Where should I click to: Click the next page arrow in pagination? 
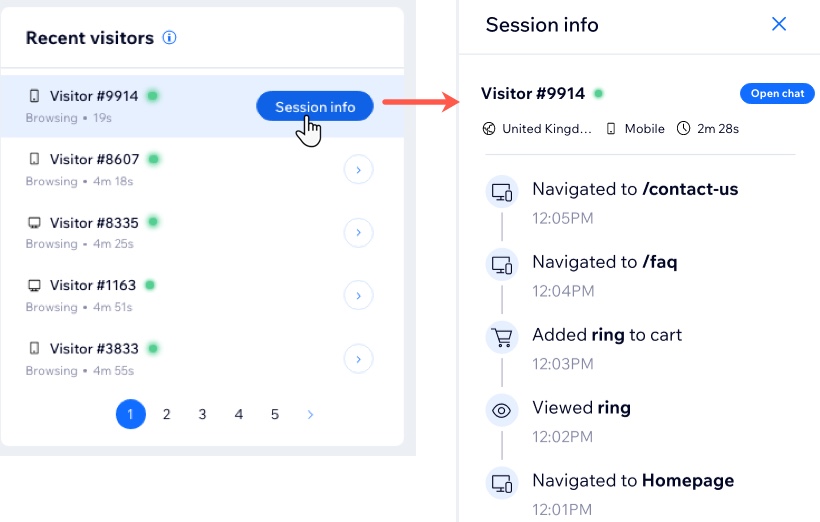[310, 414]
